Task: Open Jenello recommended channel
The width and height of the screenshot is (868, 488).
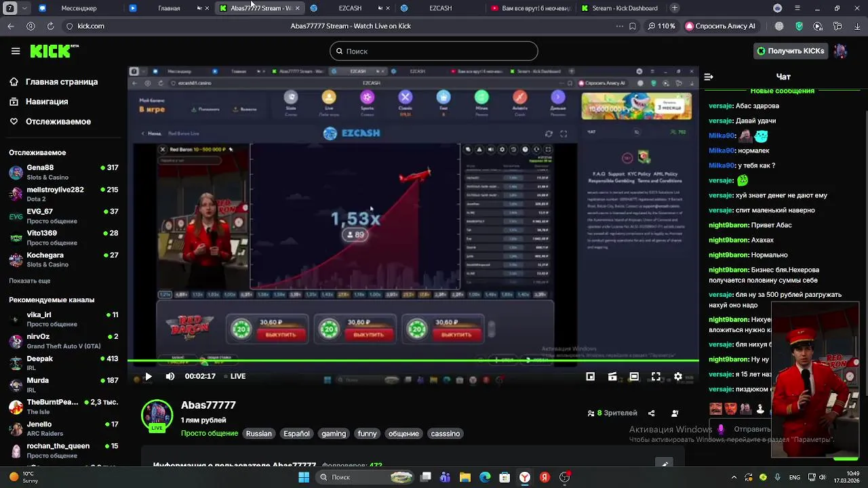Action: [63, 428]
